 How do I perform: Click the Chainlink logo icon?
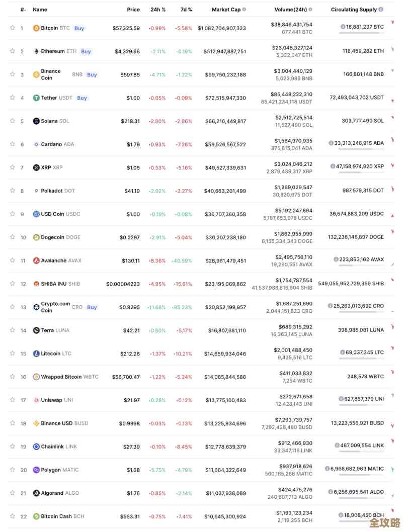coord(36,447)
